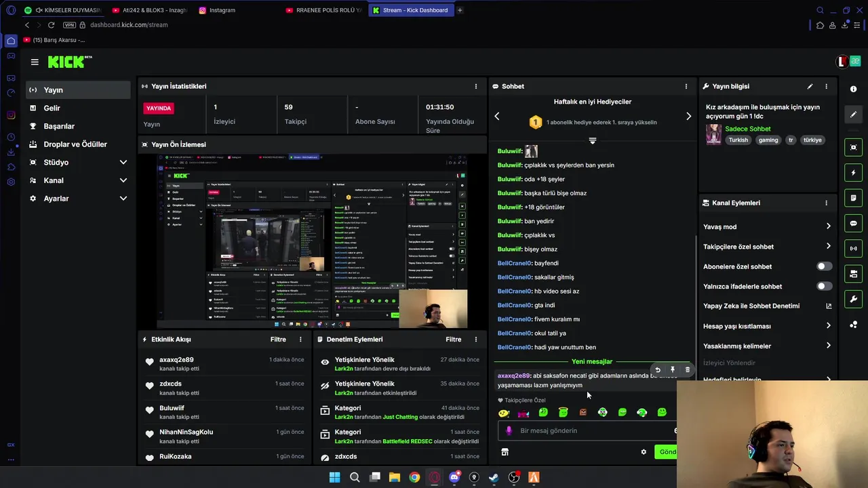Toggle the channel actions widget icon in right sidebar

[x=853, y=274]
